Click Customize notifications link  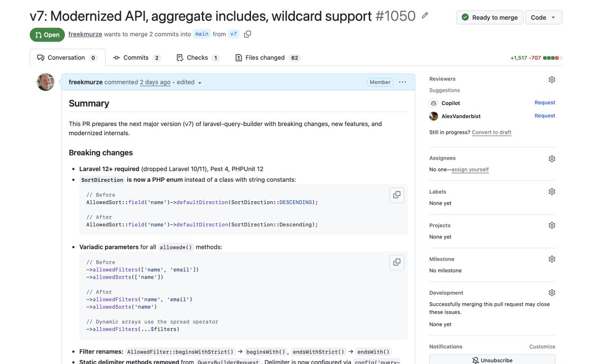pyautogui.click(x=542, y=347)
